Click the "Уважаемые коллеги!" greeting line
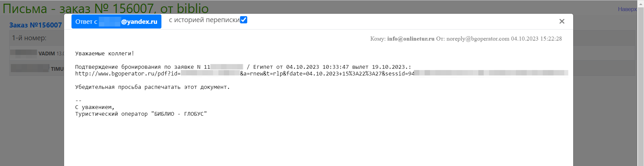This screenshot has width=644, height=166. [x=105, y=53]
